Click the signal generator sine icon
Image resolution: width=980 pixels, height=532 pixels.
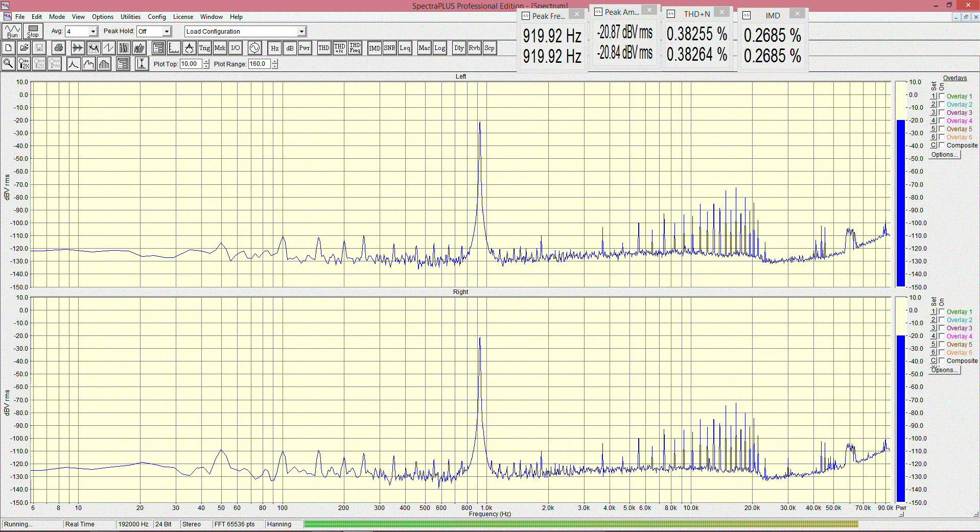tap(254, 48)
